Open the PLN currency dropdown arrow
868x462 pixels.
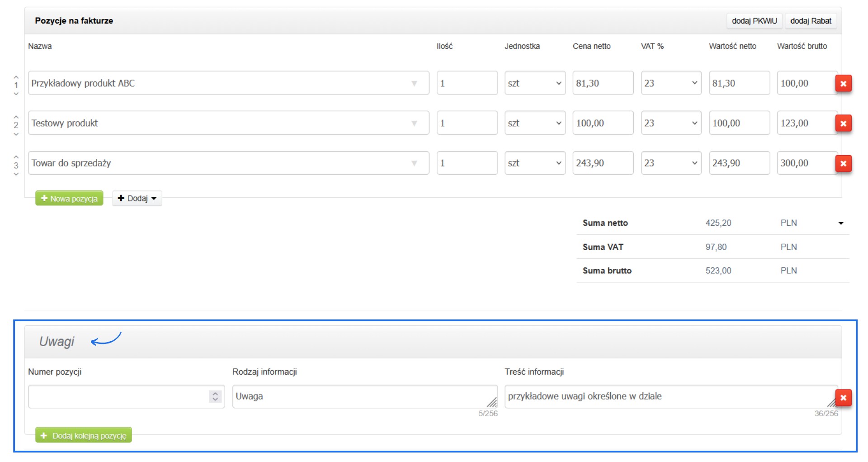tap(841, 223)
